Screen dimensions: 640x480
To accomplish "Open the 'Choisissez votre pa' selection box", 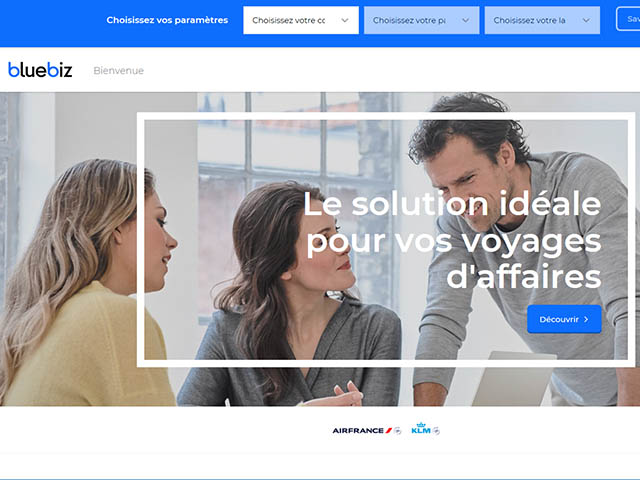I will tap(422, 20).
